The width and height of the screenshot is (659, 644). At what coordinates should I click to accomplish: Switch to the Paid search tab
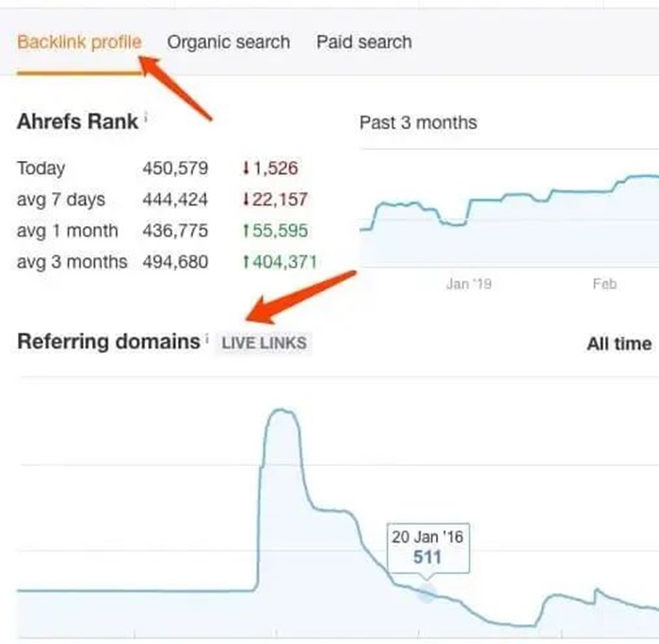364,42
